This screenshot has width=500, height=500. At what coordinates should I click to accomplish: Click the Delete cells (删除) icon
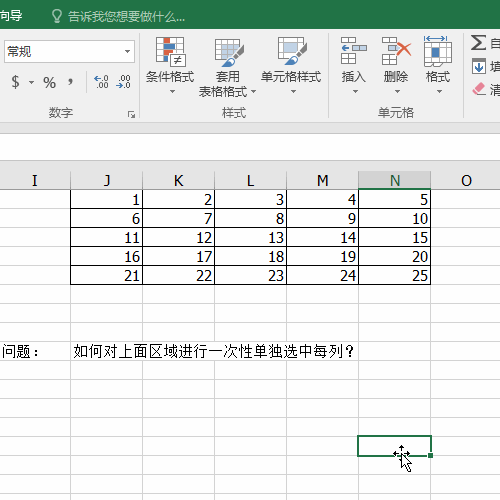396,51
